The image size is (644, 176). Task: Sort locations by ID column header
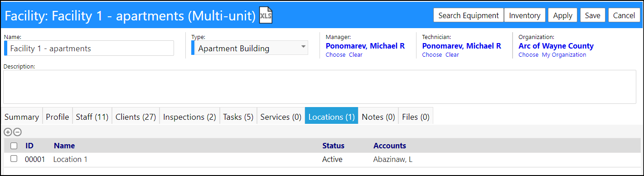tap(29, 146)
